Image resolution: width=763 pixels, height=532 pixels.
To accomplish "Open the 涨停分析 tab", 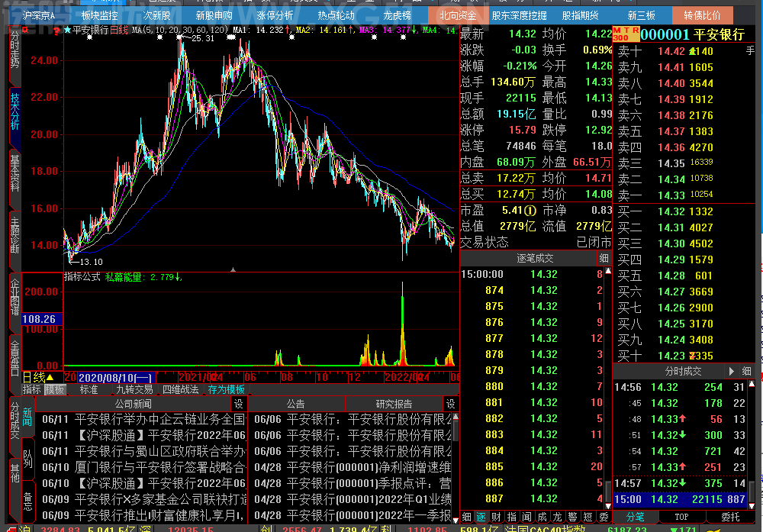I will tap(275, 15).
